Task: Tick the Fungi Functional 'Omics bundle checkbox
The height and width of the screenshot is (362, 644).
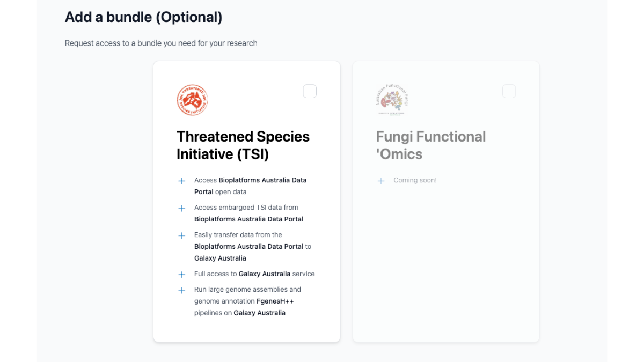Action: (509, 91)
